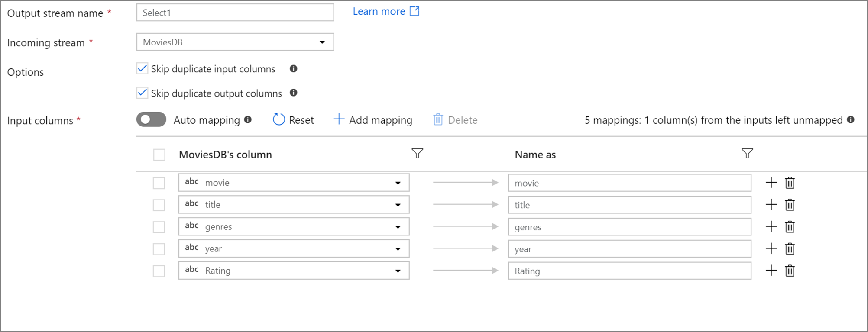Enable the Auto mapping toggle

(151, 120)
